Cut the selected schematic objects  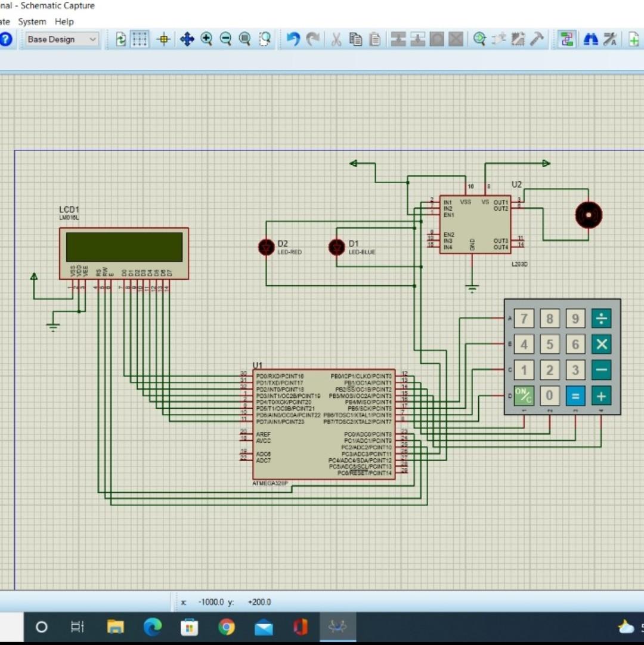point(335,39)
